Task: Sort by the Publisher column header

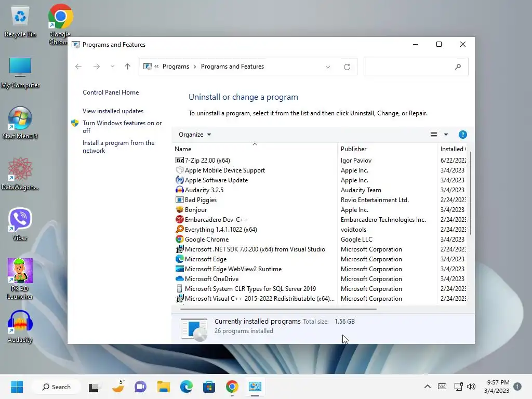Action: (x=387, y=149)
